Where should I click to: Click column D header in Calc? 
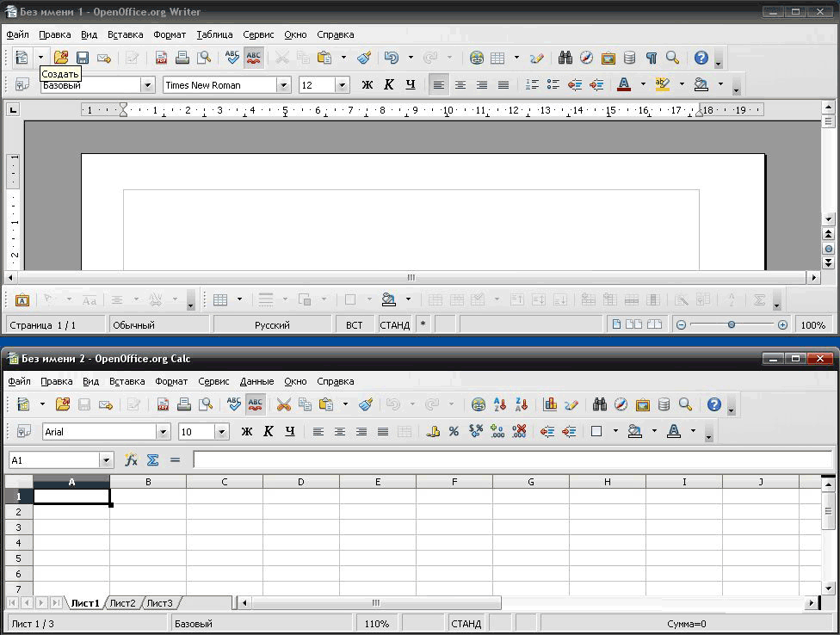click(301, 482)
